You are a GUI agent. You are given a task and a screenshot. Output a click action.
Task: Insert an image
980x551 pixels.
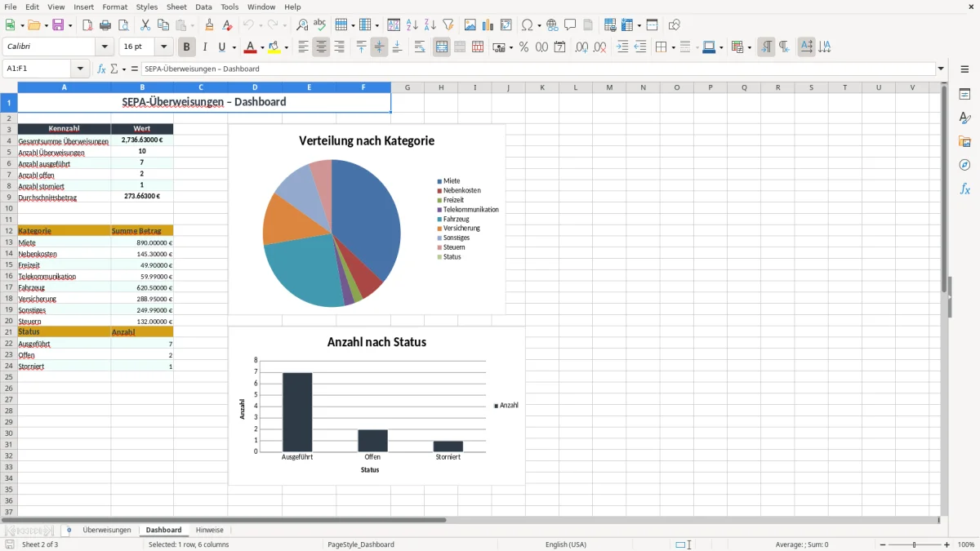pyautogui.click(x=470, y=25)
